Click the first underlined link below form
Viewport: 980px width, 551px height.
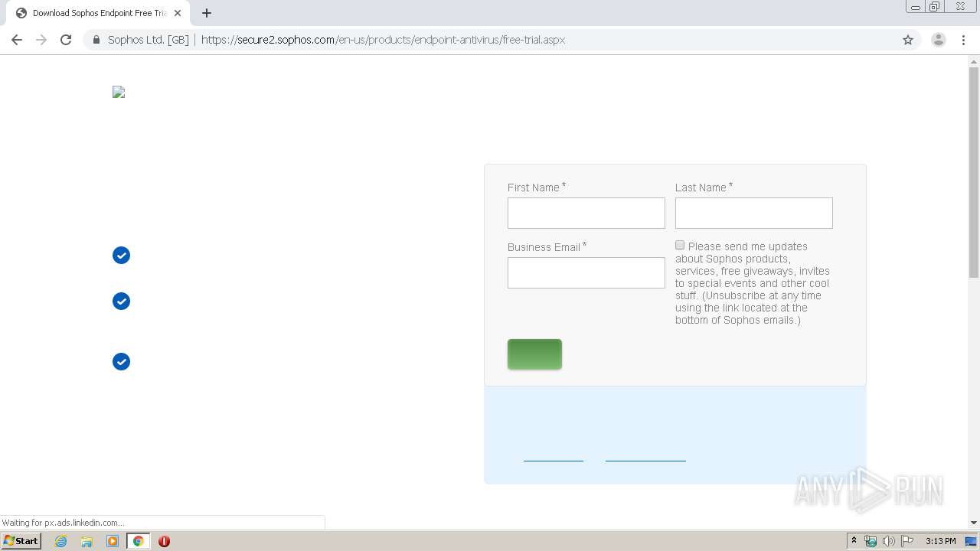pos(554,458)
